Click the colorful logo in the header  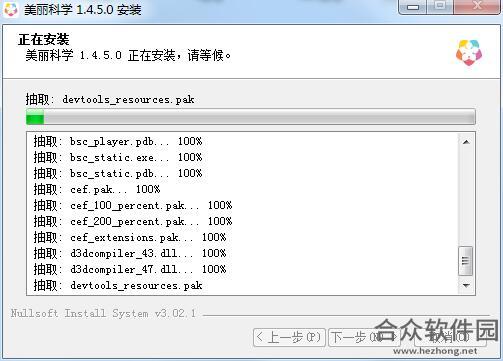pos(469,53)
